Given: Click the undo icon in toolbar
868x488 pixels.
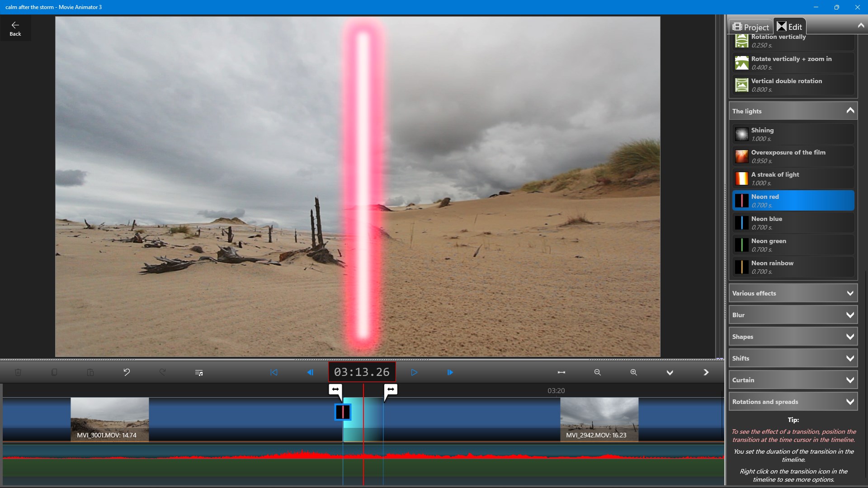Looking at the screenshot, I should click(127, 372).
